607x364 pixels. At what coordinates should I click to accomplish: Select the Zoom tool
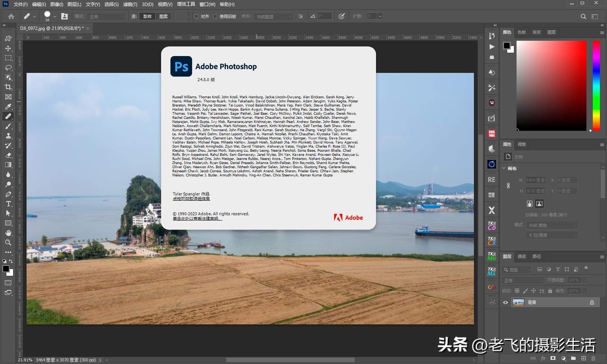[8, 243]
